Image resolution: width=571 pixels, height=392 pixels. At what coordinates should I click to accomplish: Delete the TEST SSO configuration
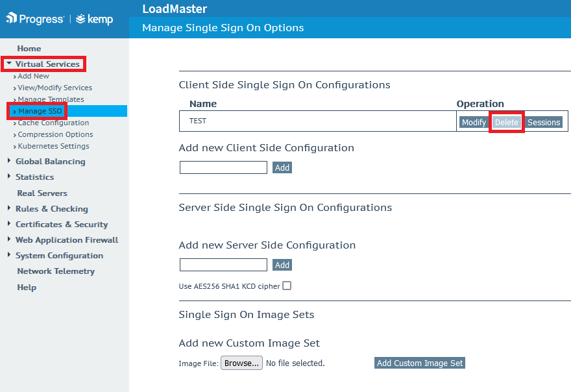coord(507,123)
